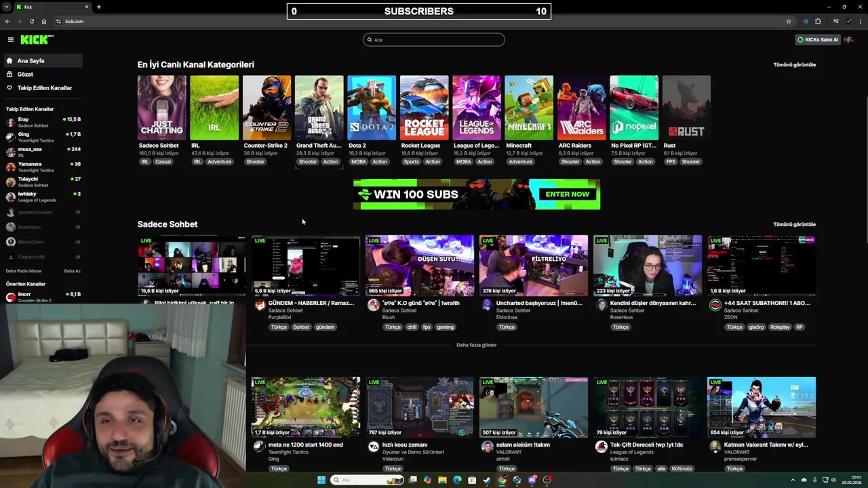Open Windows Start menu
The height and width of the screenshot is (488, 868).
[321, 480]
